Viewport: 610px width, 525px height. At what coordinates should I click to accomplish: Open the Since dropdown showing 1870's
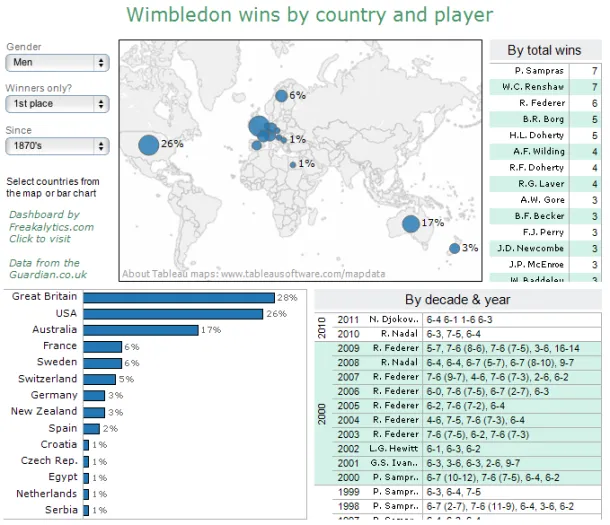(x=57, y=146)
